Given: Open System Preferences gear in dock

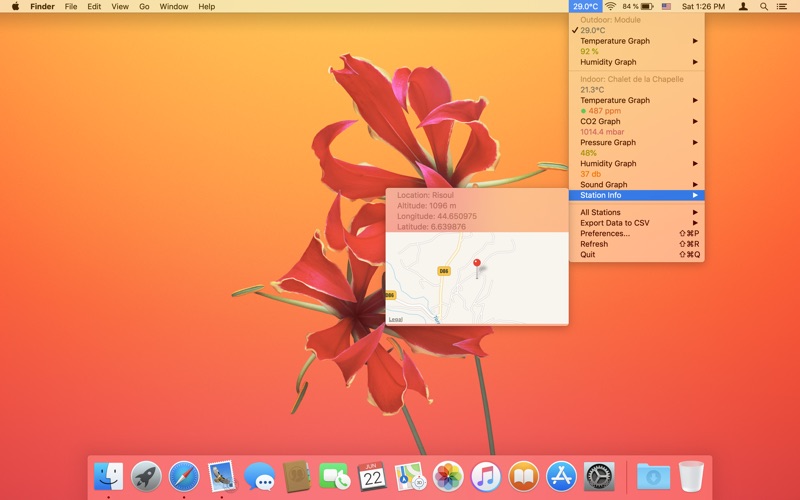Looking at the screenshot, I should 599,476.
